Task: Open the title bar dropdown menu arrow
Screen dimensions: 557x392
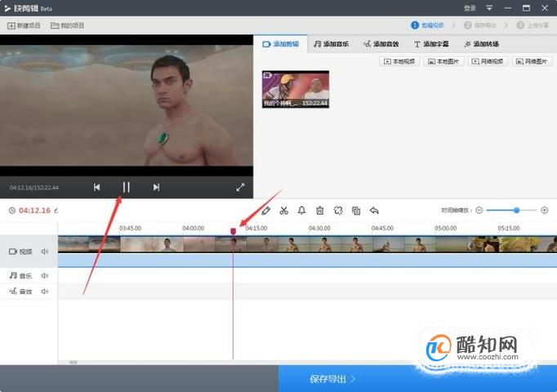Action: (489, 8)
